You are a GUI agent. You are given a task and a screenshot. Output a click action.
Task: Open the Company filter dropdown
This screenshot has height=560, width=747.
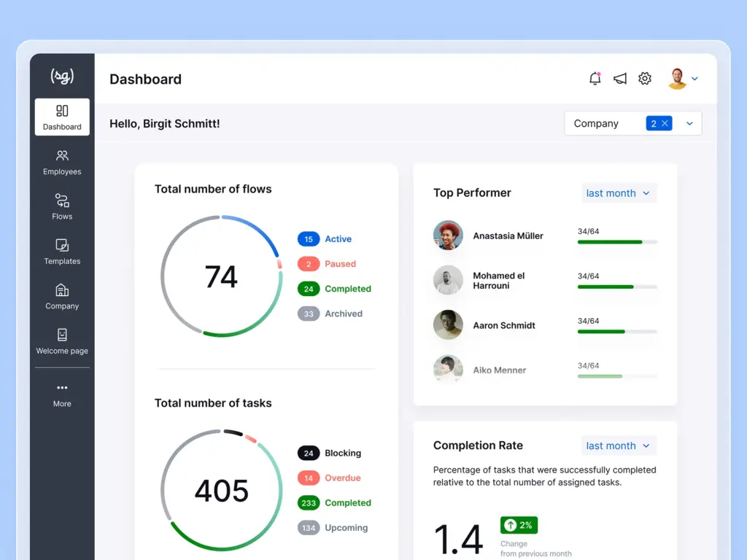coord(689,123)
